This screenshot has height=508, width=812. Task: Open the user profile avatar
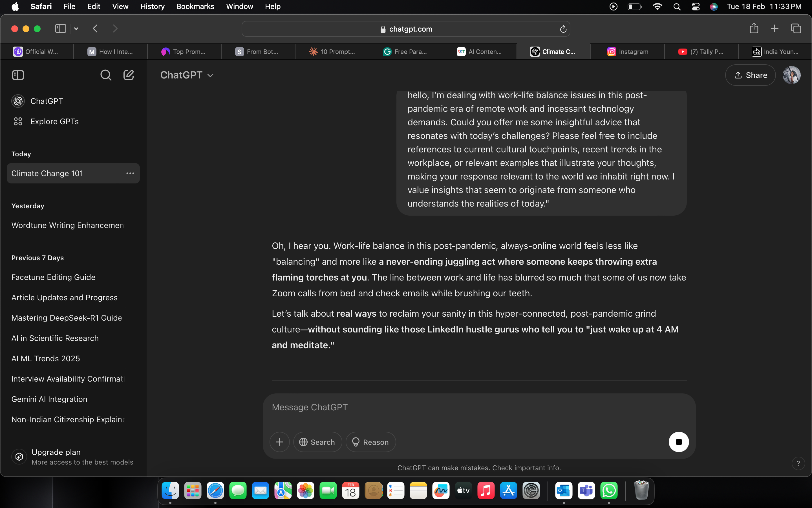point(791,75)
